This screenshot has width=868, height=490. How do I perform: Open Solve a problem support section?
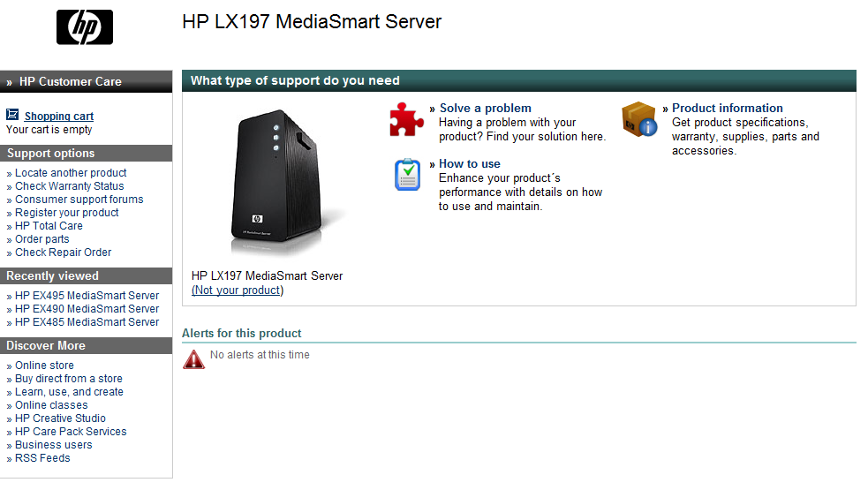coord(486,108)
